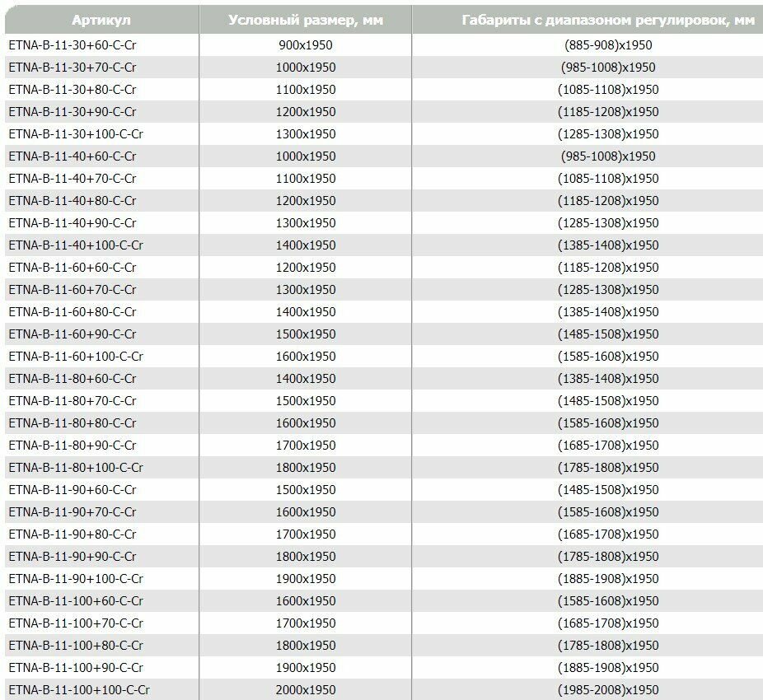Select article ETNA-B-11-30+80-C-Cr

pyautogui.click(x=73, y=90)
